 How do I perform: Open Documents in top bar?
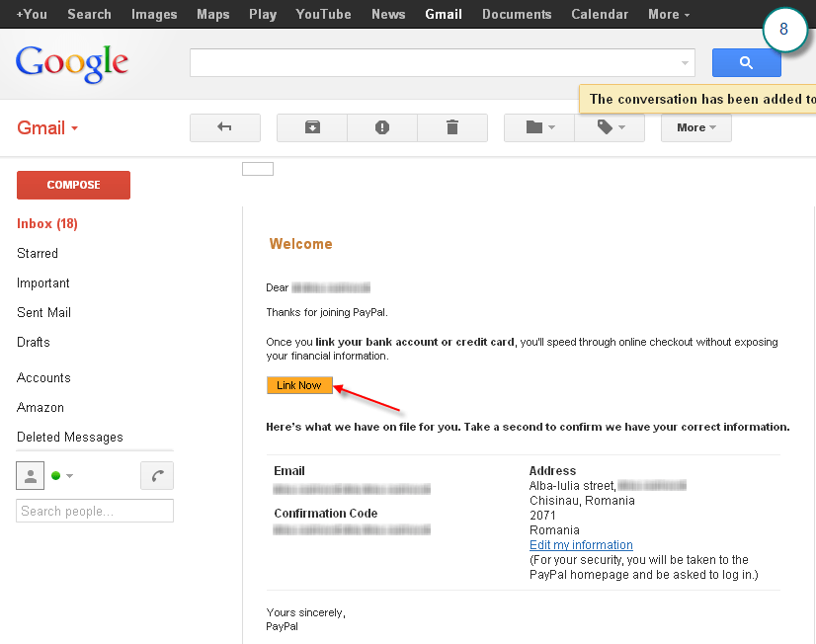(x=517, y=14)
